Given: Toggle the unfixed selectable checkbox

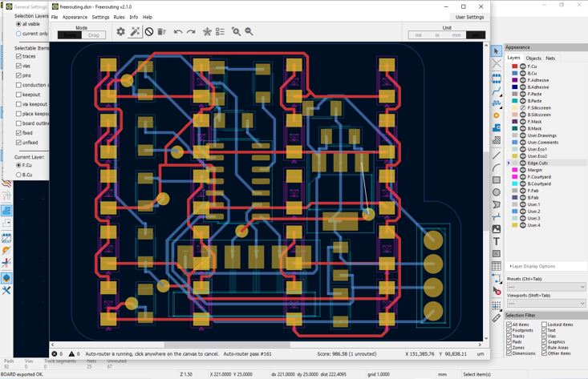Looking at the screenshot, I should point(18,143).
